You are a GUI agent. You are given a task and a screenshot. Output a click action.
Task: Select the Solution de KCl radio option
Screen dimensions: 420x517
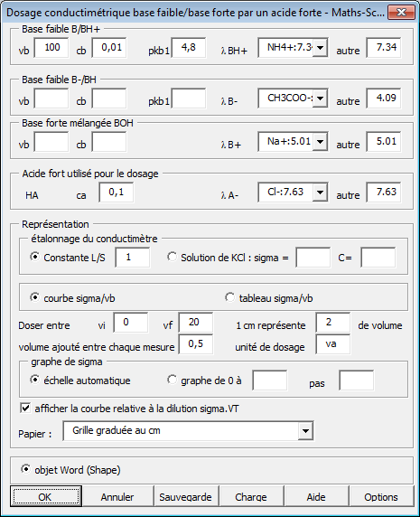(x=172, y=257)
